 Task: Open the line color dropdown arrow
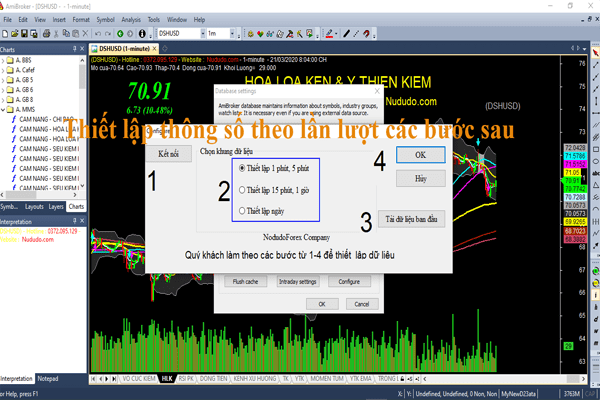click(x=336, y=34)
